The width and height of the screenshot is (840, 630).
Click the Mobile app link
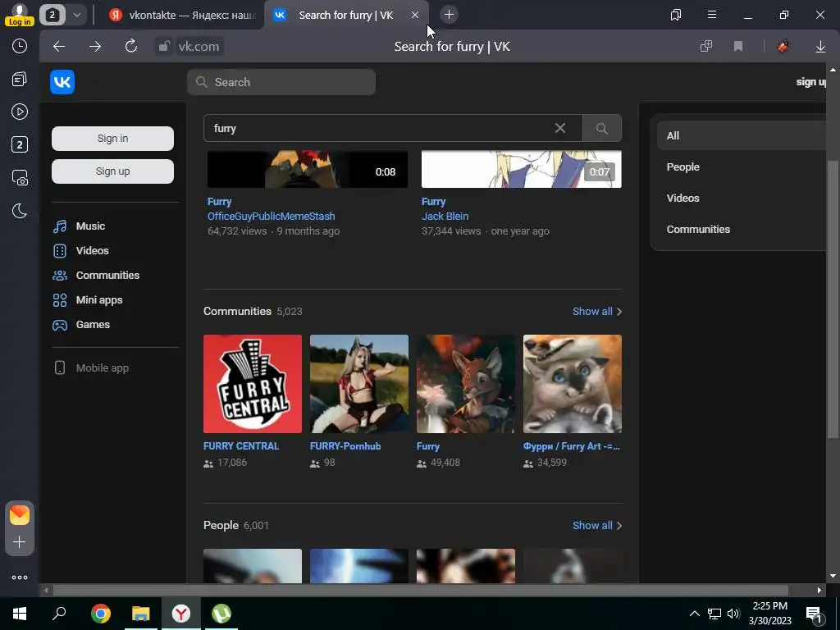click(x=102, y=368)
